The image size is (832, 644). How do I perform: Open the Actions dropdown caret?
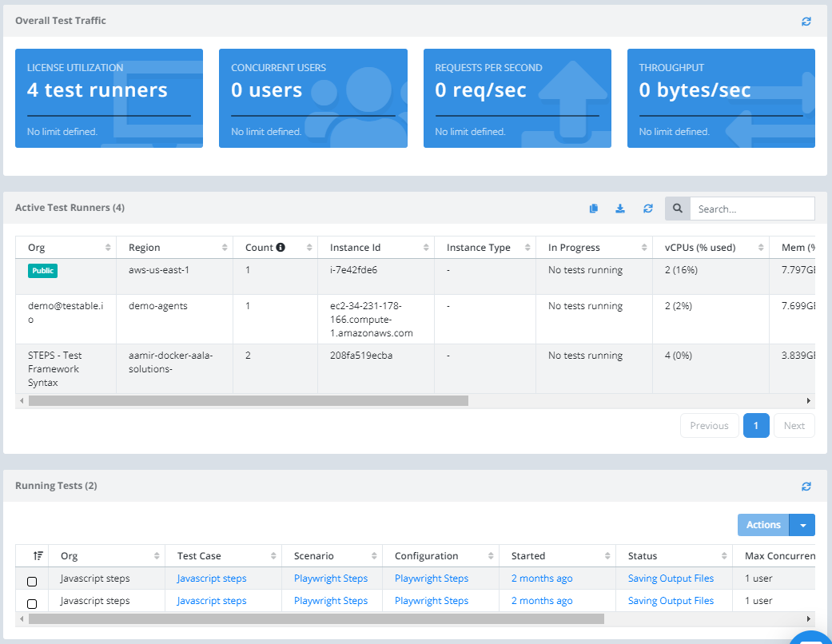point(802,525)
